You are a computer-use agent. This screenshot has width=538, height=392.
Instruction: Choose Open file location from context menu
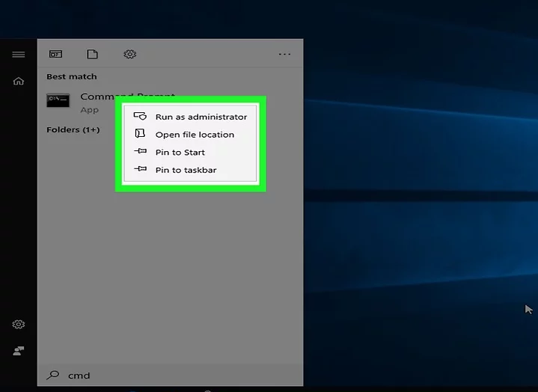pyautogui.click(x=195, y=135)
